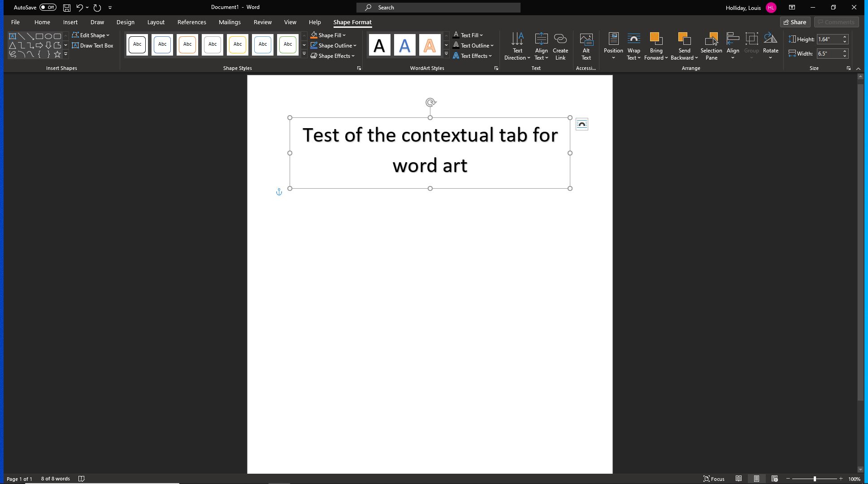Click the Edit Shape button
The width and height of the screenshot is (868, 484).
point(91,35)
